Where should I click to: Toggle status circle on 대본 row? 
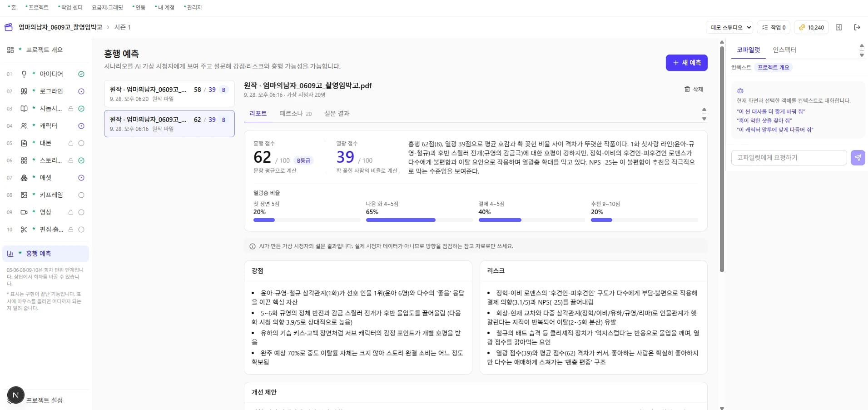pyautogui.click(x=81, y=143)
